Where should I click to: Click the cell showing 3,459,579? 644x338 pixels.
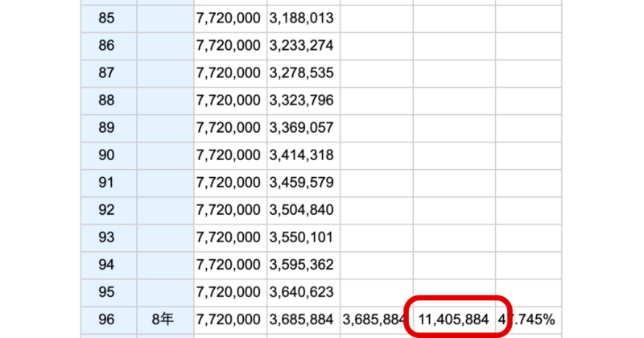[x=301, y=182]
